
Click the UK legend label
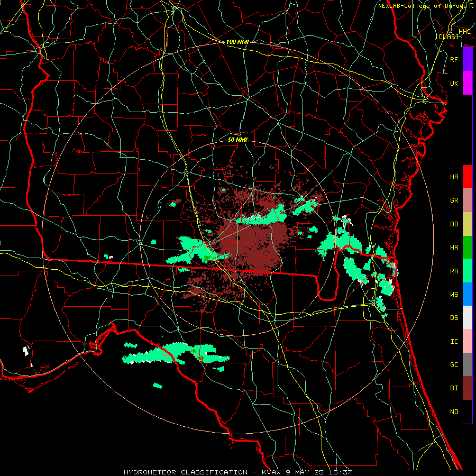click(x=454, y=83)
